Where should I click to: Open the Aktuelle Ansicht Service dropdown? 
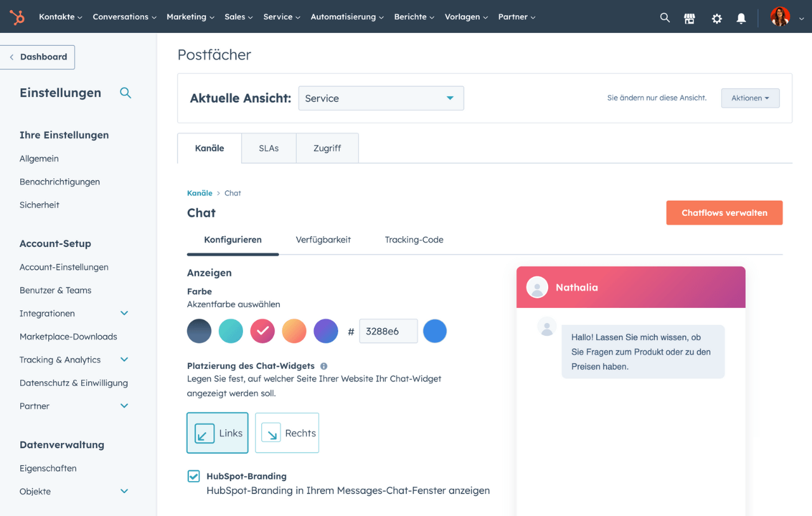pyautogui.click(x=381, y=98)
